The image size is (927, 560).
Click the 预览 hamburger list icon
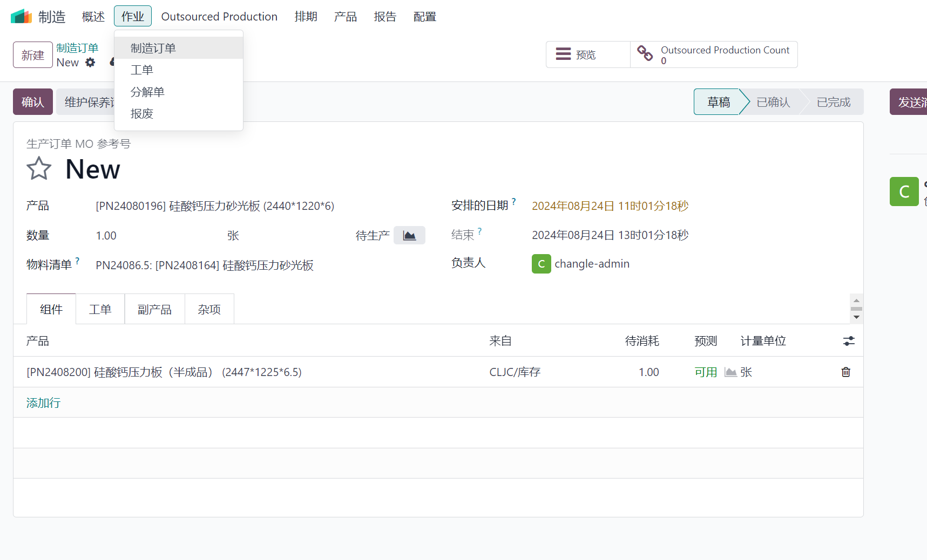click(563, 54)
